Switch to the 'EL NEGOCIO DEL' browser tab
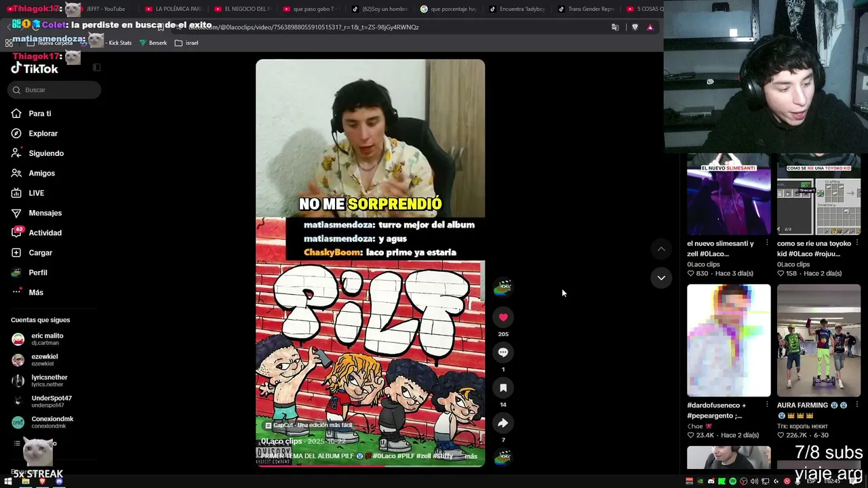 coord(242,9)
